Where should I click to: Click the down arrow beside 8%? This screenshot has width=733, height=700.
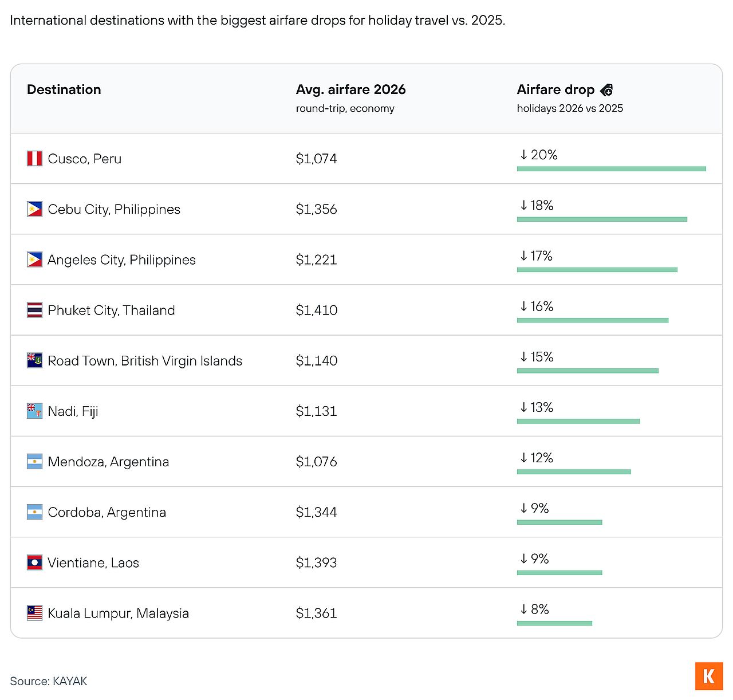523,609
